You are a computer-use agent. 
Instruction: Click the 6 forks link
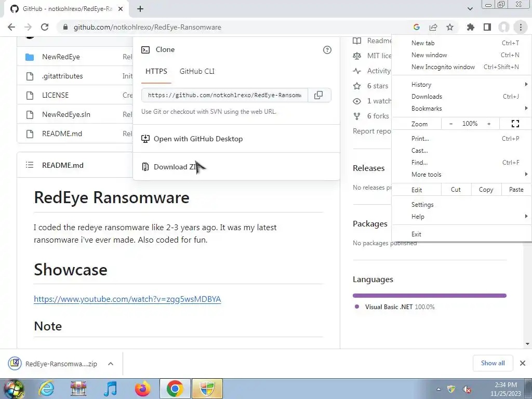[x=378, y=116]
